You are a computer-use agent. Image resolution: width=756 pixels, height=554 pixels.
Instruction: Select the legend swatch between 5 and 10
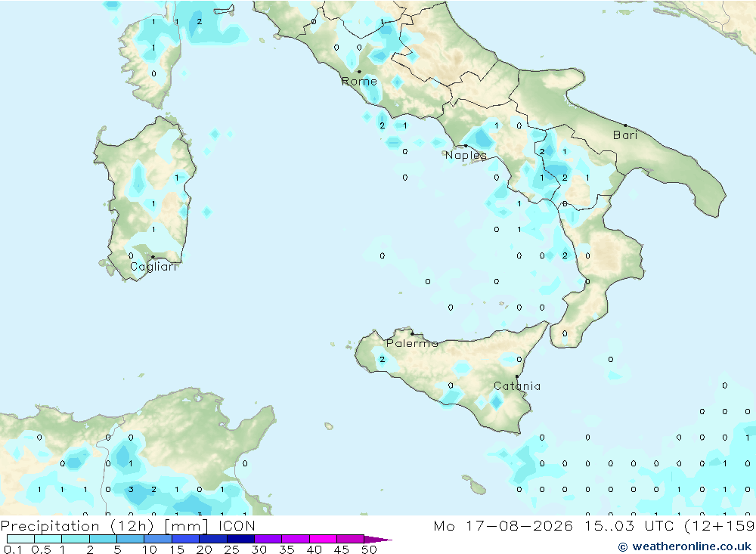(x=131, y=539)
